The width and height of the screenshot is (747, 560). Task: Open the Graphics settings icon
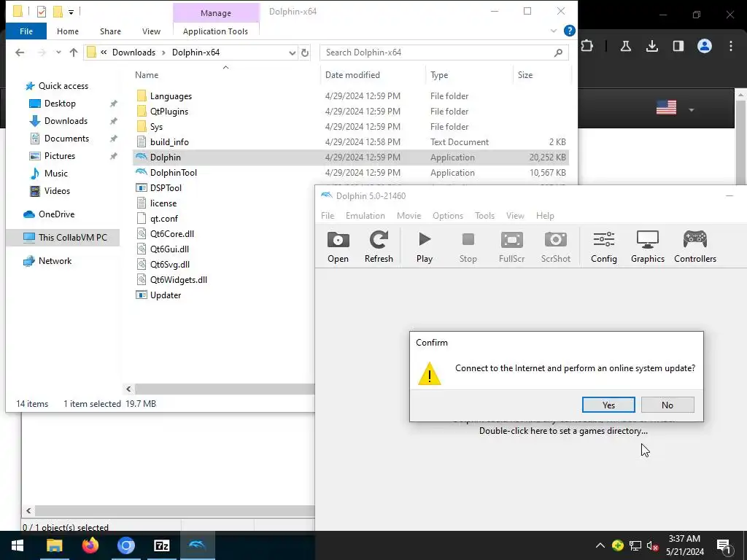[648, 246]
